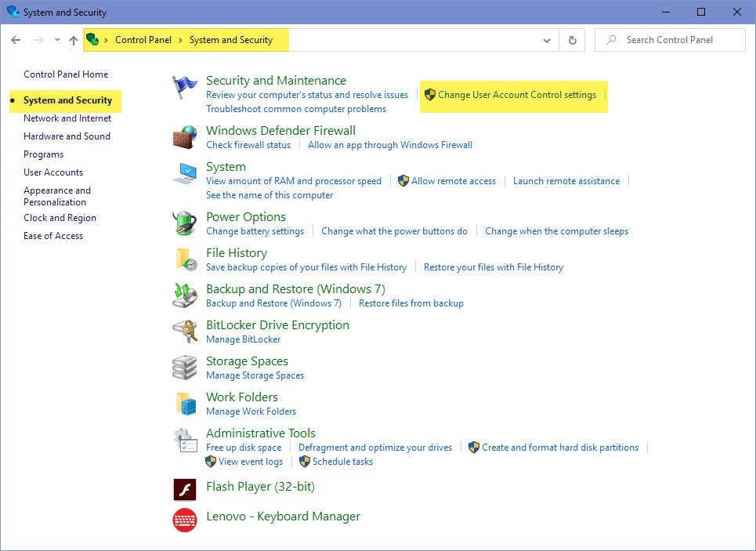This screenshot has width=756, height=551.
Task: Select Ease of Access in sidebar
Action: [53, 236]
